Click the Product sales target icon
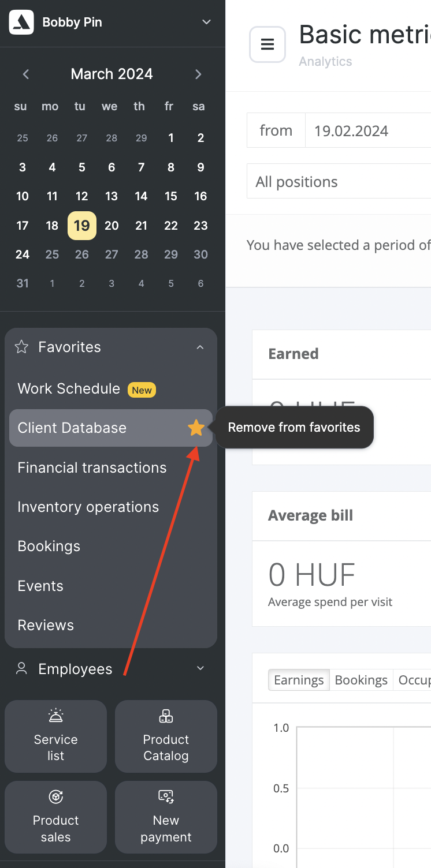This screenshot has height=868, width=431. coord(55,797)
